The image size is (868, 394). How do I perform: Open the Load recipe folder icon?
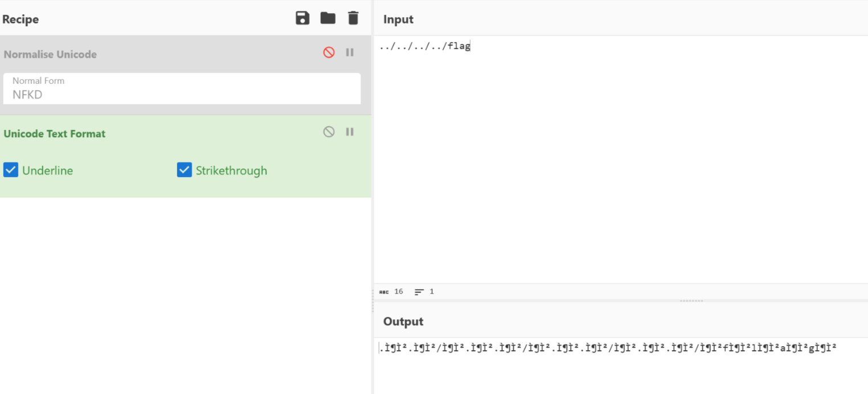(x=327, y=18)
